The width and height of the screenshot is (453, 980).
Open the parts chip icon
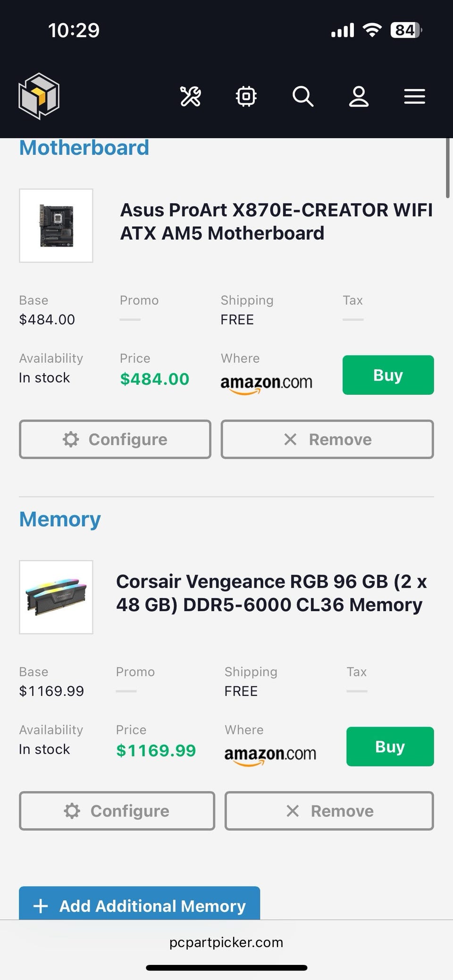coord(246,96)
